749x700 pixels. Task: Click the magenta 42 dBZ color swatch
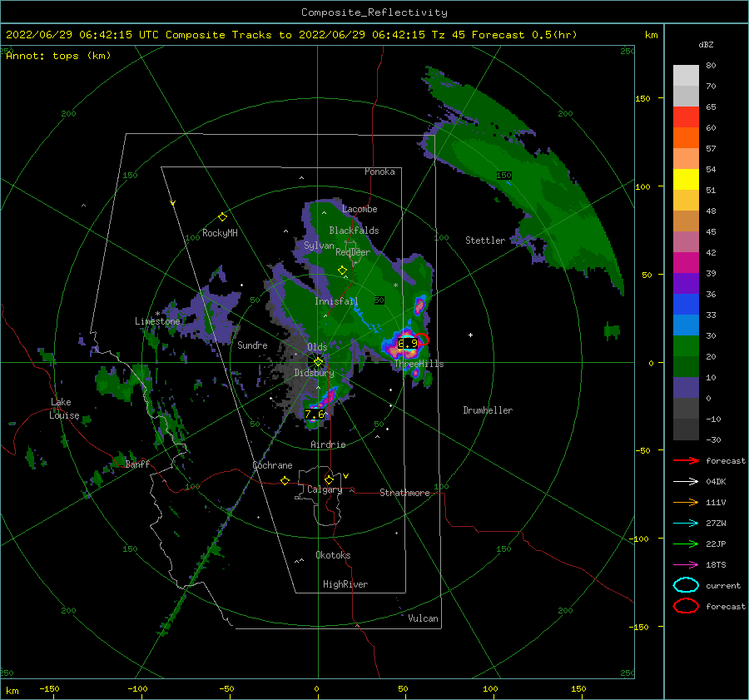(686, 263)
